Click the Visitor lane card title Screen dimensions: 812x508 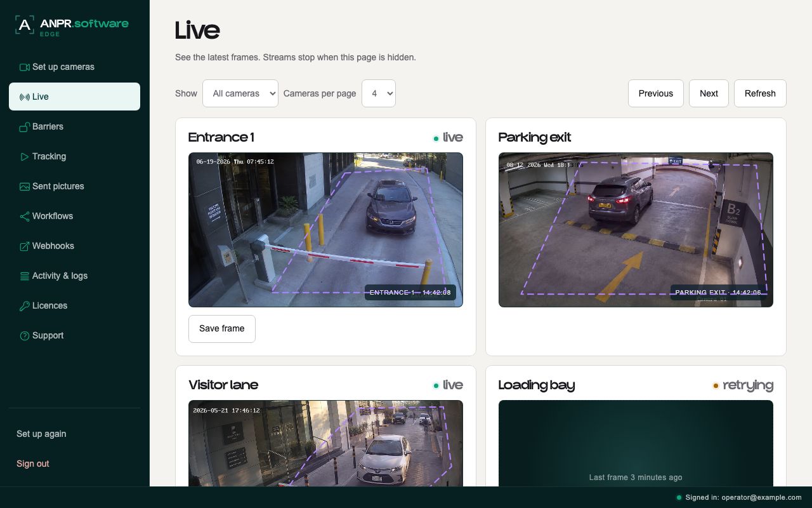click(x=223, y=385)
